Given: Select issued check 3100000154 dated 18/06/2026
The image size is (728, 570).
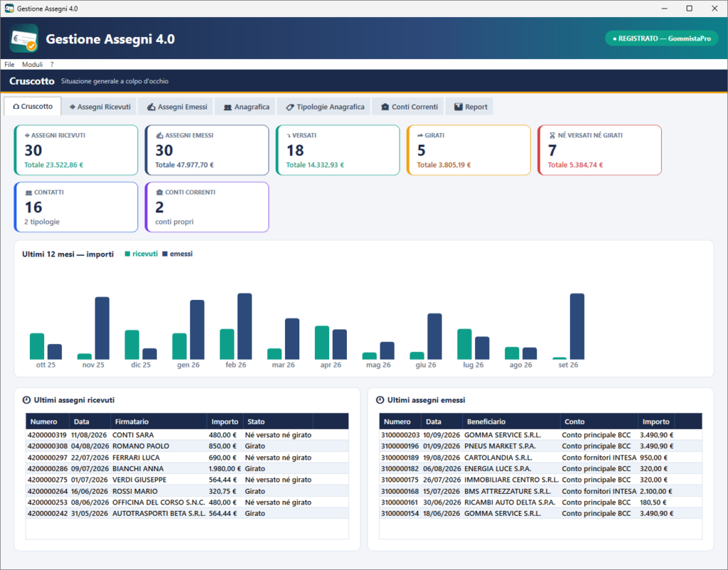Looking at the screenshot, I should click(540, 513).
